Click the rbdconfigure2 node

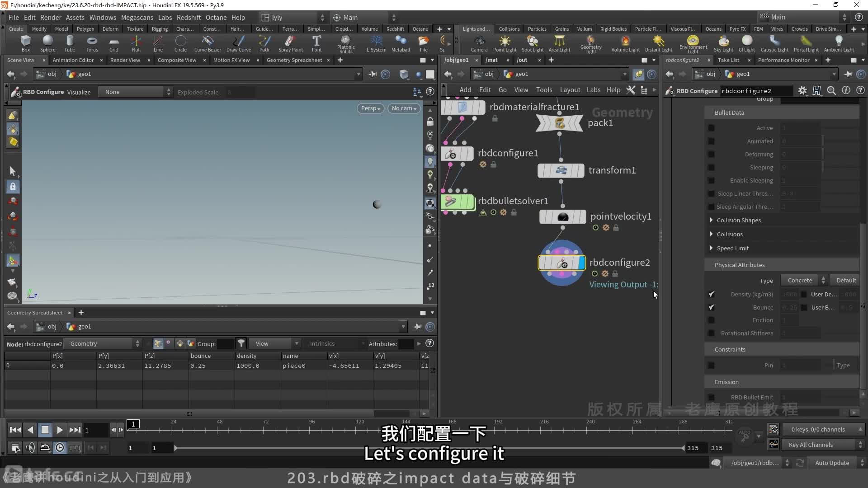(562, 263)
